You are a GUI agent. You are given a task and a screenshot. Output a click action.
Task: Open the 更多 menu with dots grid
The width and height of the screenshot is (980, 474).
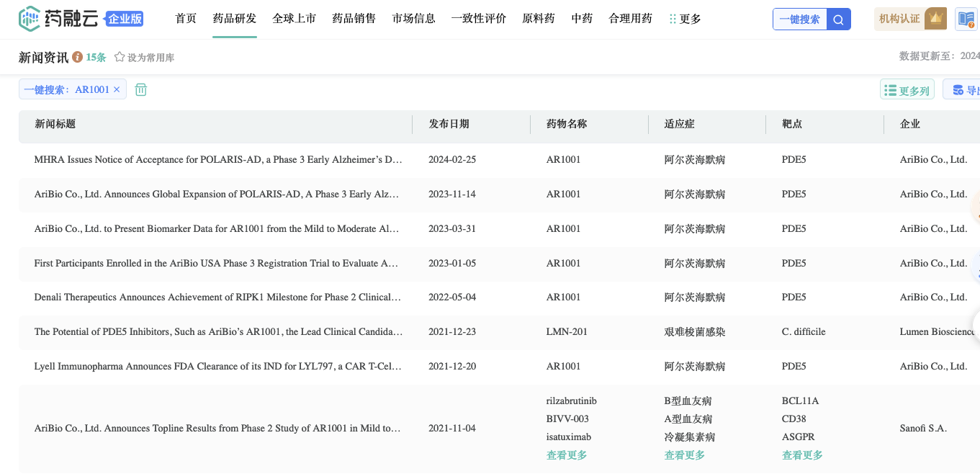(x=685, y=19)
